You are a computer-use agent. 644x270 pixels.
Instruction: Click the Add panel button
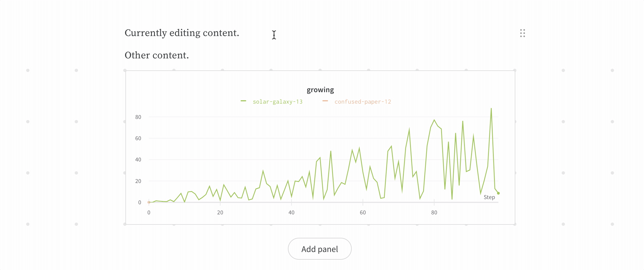pyautogui.click(x=320, y=249)
